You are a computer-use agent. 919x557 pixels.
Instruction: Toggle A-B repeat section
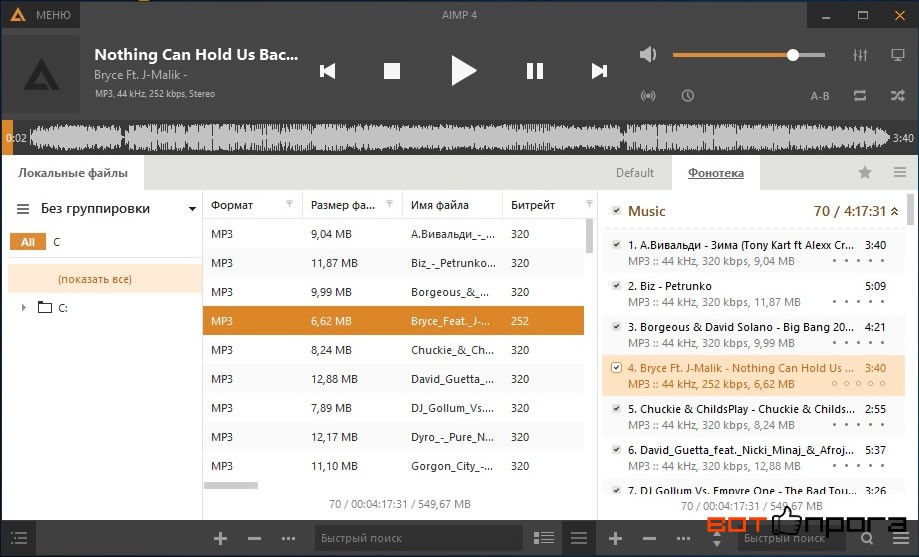pos(819,96)
